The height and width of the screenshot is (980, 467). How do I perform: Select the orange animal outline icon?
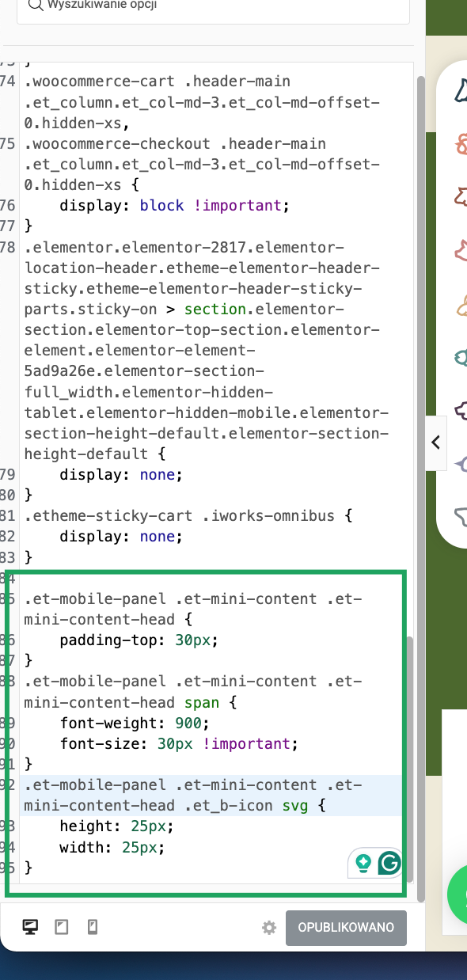coord(461,143)
